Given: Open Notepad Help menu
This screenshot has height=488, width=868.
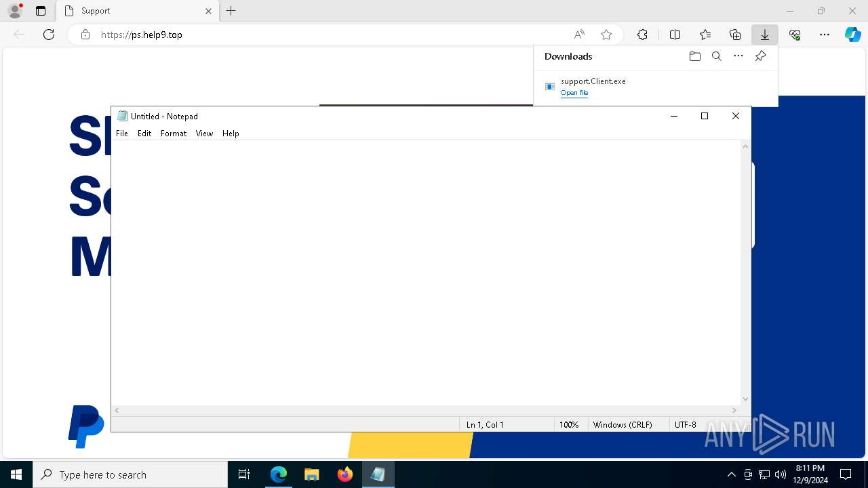Looking at the screenshot, I should click(231, 134).
